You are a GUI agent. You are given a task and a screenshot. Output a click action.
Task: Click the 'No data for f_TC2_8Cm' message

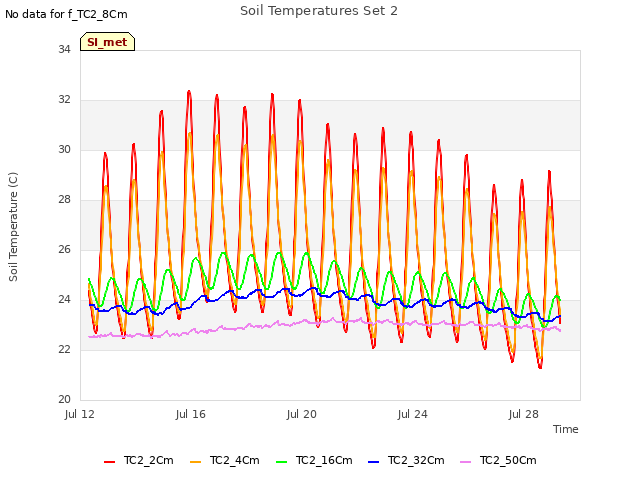coord(66,14)
